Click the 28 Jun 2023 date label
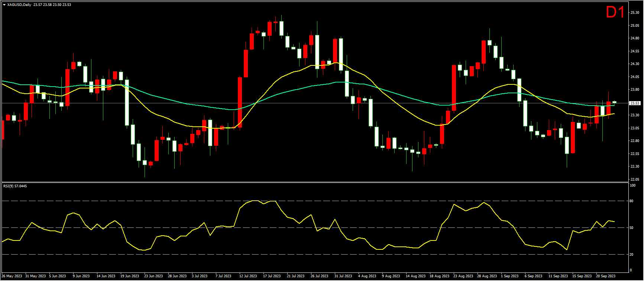This screenshot has height=281, width=644. [x=177, y=276]
